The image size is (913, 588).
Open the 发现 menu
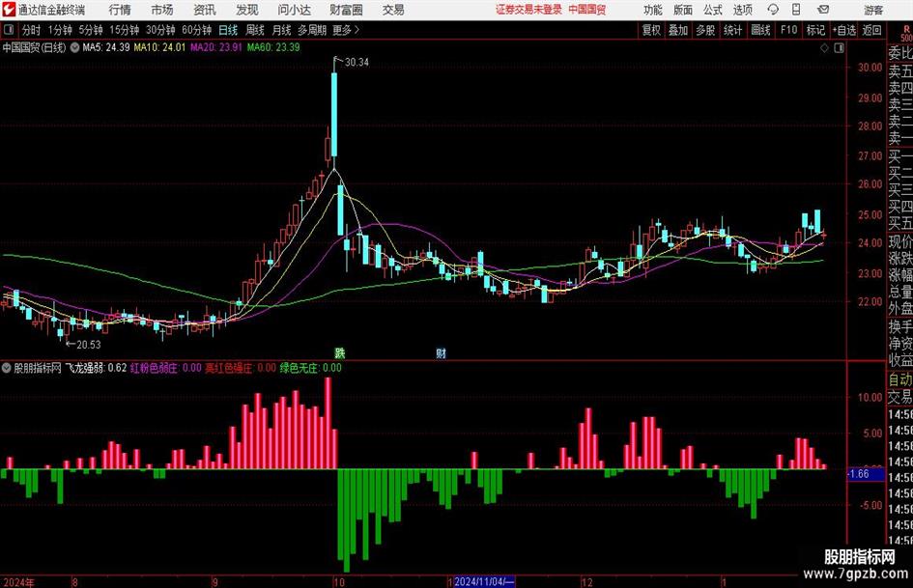click(x=247, y=10)
